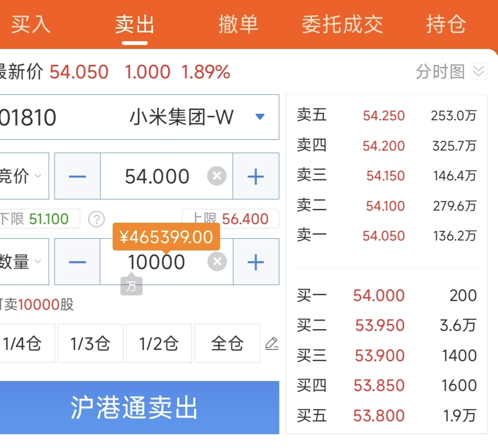
Task: Expand the 分时图 chart chevron
Action: pyautogui.click(x=478, y=71)
